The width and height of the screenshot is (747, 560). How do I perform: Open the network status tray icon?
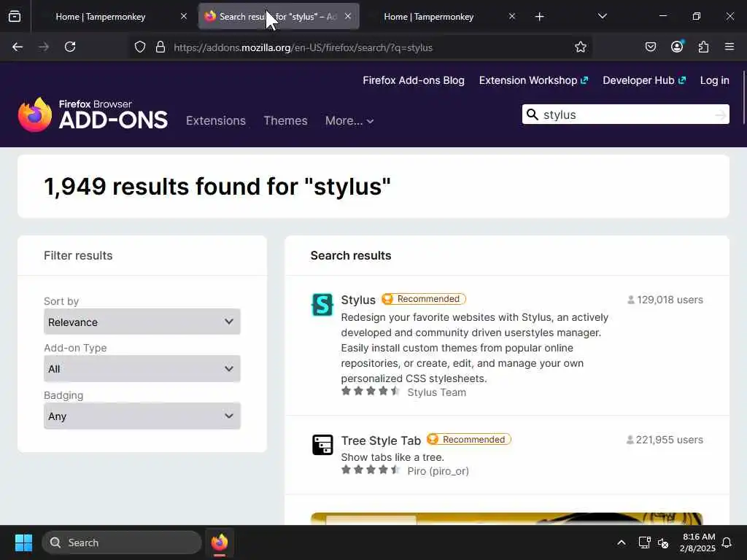tap(644, 542)
